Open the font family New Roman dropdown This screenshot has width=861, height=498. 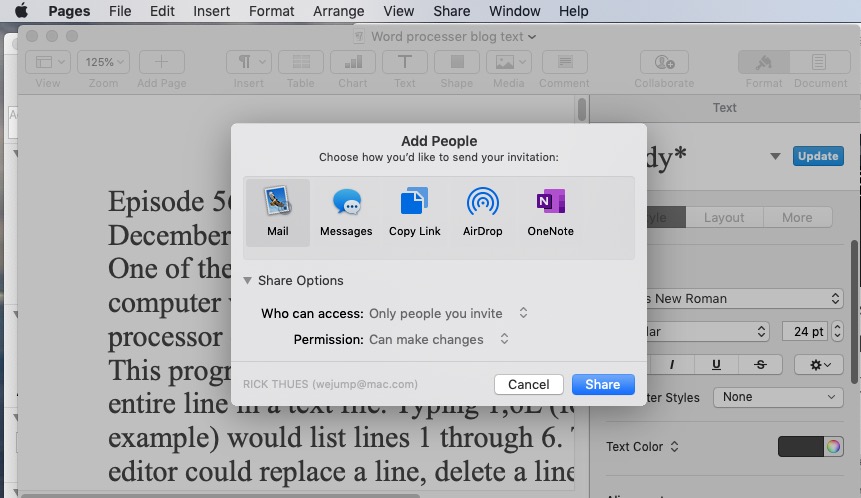tap(743, 299)
